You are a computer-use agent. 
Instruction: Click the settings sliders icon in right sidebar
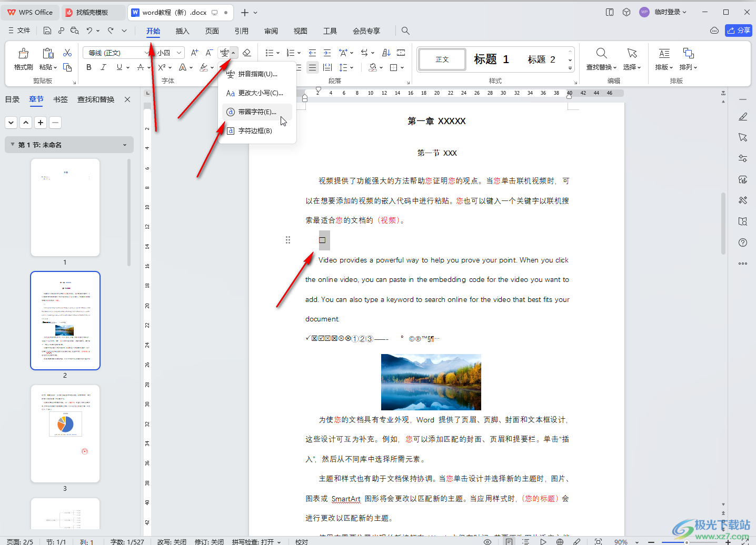[x=743, y=158]
